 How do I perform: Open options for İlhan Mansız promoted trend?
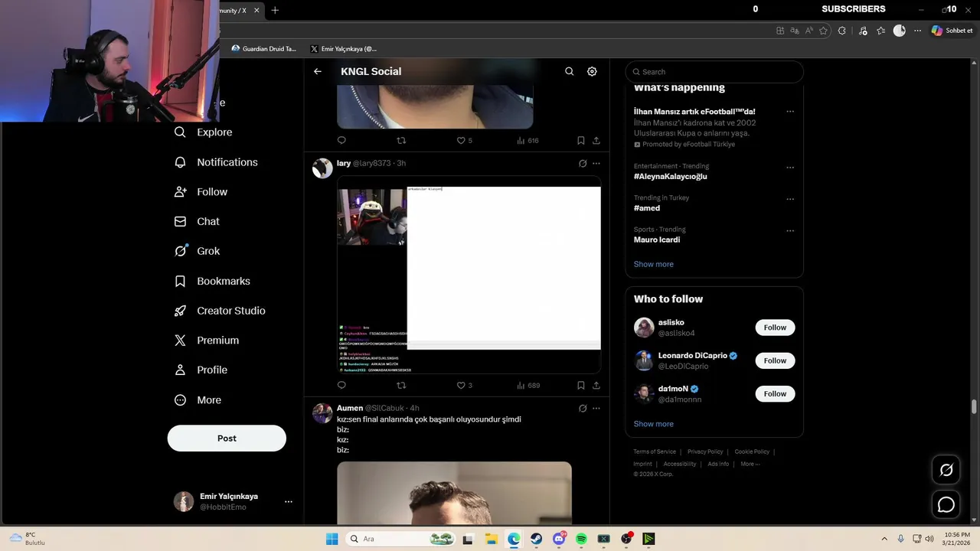790,112
